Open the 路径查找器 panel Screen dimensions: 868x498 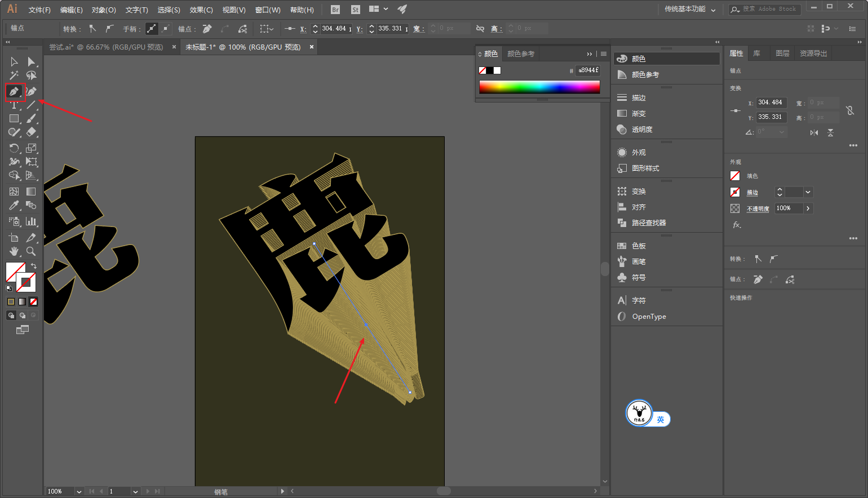point(649,223)
